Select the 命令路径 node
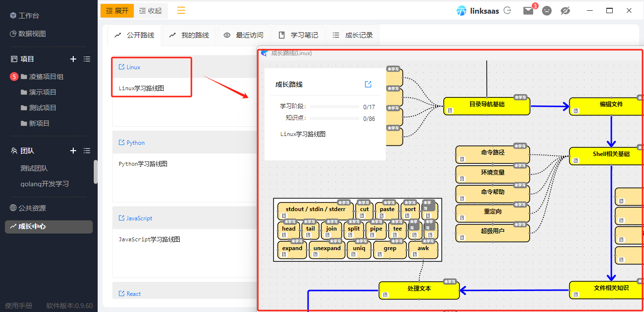This screenshot has height=312, width=644. tap(493, 155)
